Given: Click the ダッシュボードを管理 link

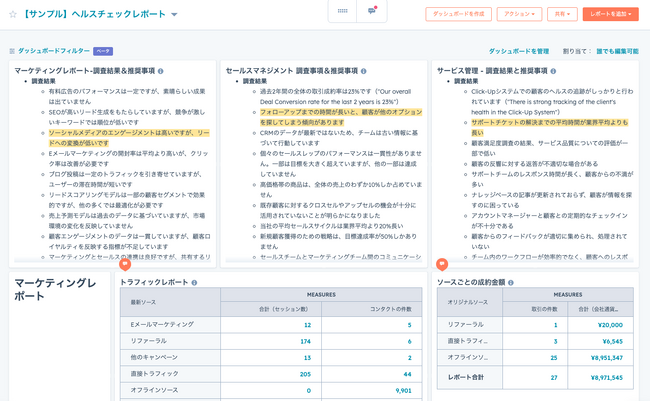Looking at the screenshot, I should pyautogui.click(x=519, y=51).
